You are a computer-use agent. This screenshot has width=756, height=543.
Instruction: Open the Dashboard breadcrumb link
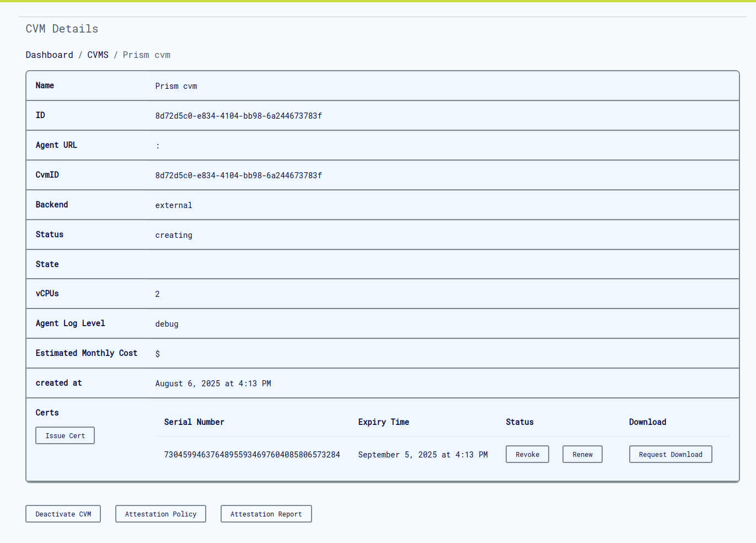point(49,55)
